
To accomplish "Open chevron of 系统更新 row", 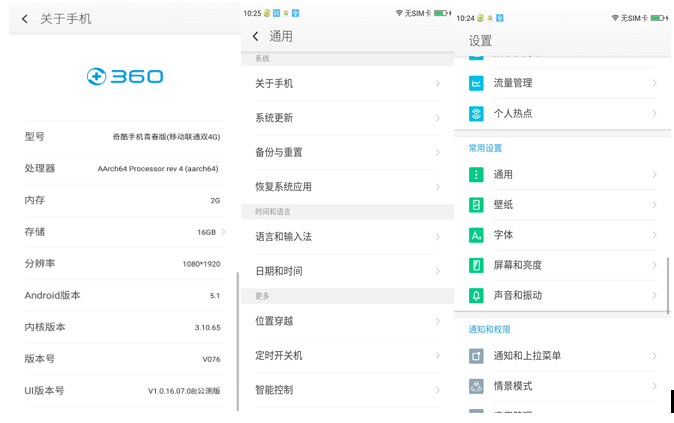I will coord(438,118).
